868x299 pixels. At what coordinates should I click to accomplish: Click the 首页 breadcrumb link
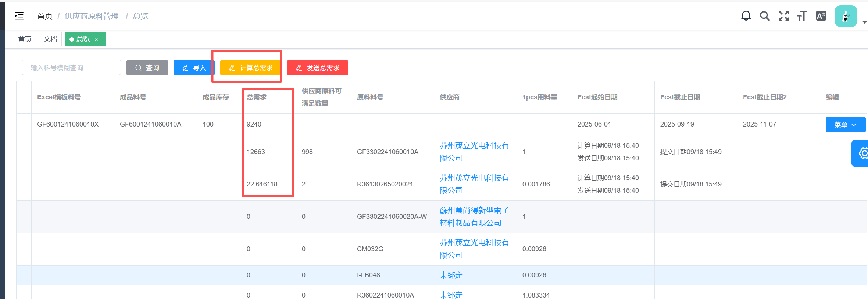click(45, 16)
